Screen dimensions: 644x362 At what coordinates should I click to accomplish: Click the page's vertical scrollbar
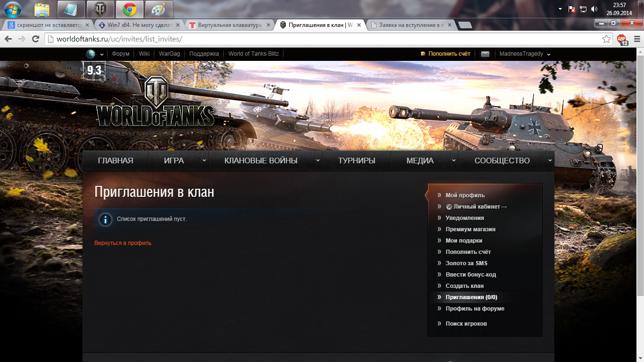(x=640, y=175)
